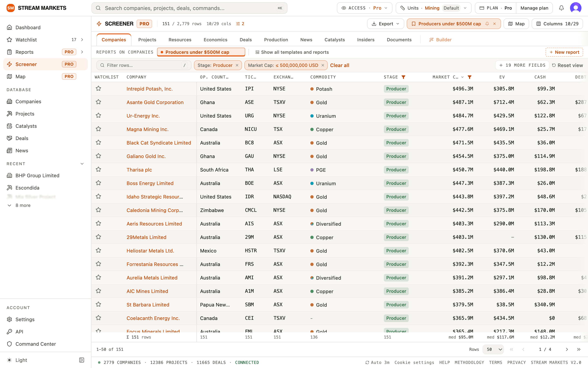
Task: Star St Barbara Limited for watchlist
Action: [98, 304]
